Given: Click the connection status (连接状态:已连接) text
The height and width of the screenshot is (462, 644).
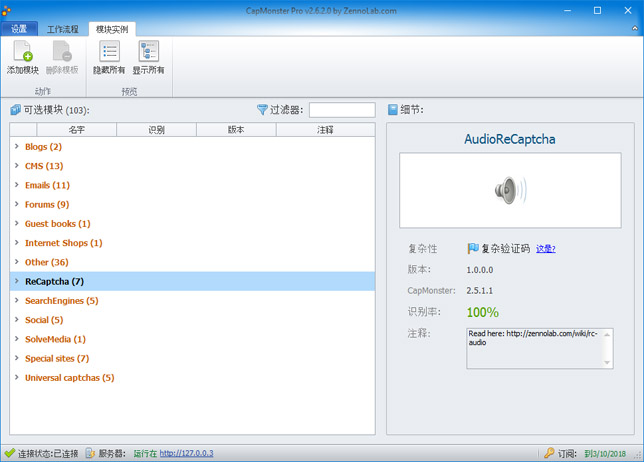Looking at the screenshot, I should (x=48, y=453).
